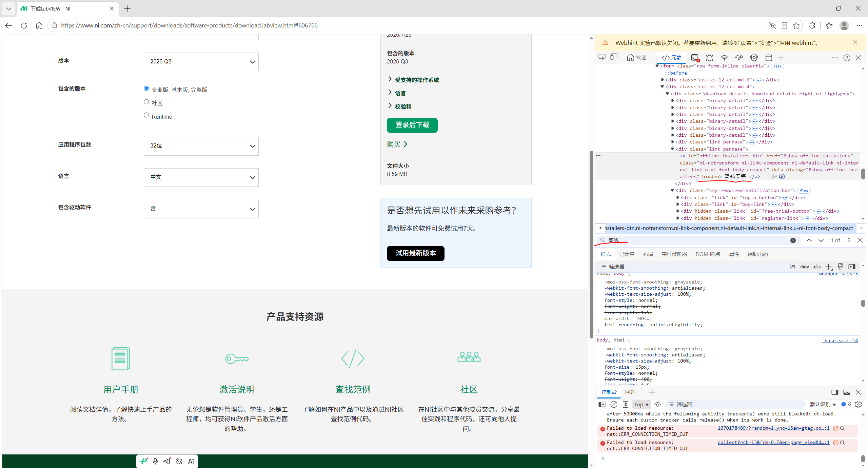
Task: Switch to the 事件侦听器 tab
Action: coord(674,254)
